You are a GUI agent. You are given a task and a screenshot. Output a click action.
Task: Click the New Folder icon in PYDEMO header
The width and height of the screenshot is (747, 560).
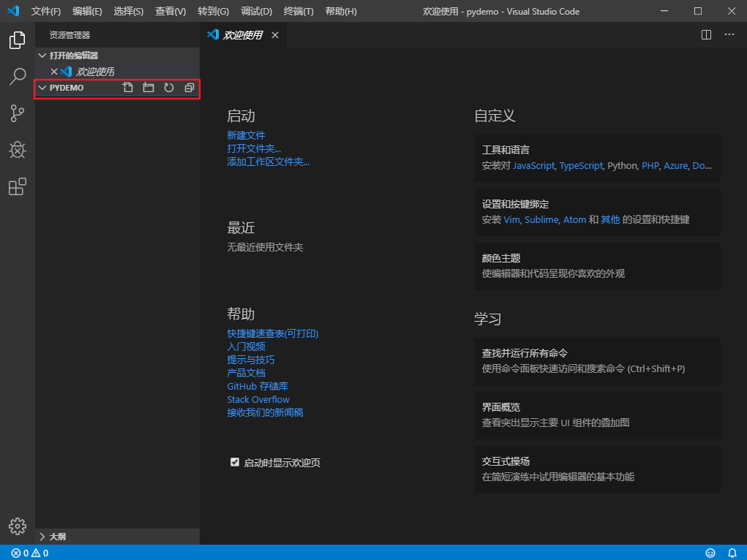149,88
